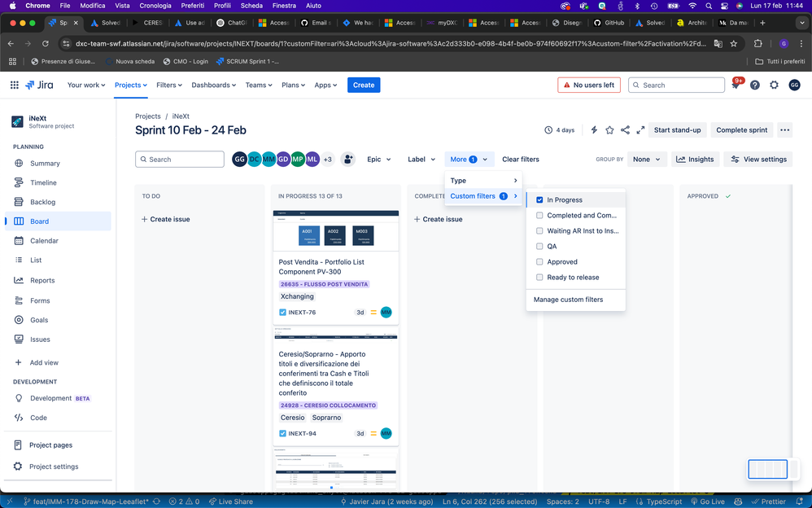Filter board by DC avatar

pyautogui.click(x=254, y=159)
